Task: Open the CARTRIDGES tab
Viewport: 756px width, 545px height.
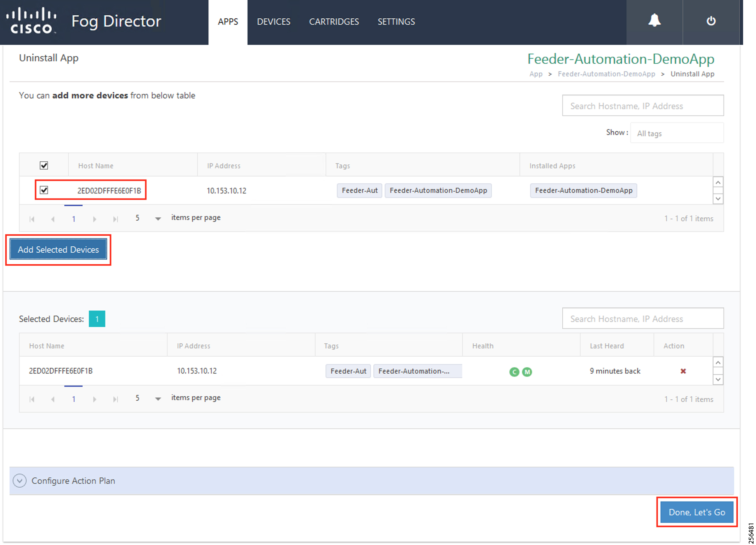Action: click(334, 22)
